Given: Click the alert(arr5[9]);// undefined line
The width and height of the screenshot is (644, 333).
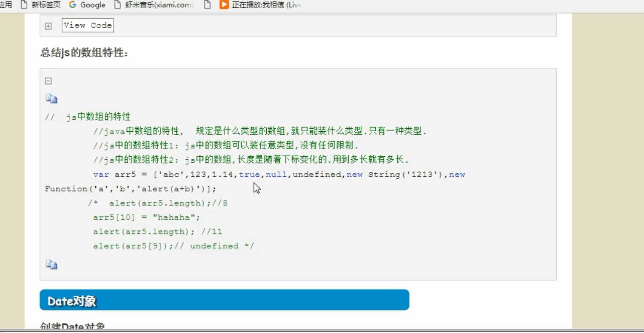Looking at the screenshot, I should click(174, 246).
